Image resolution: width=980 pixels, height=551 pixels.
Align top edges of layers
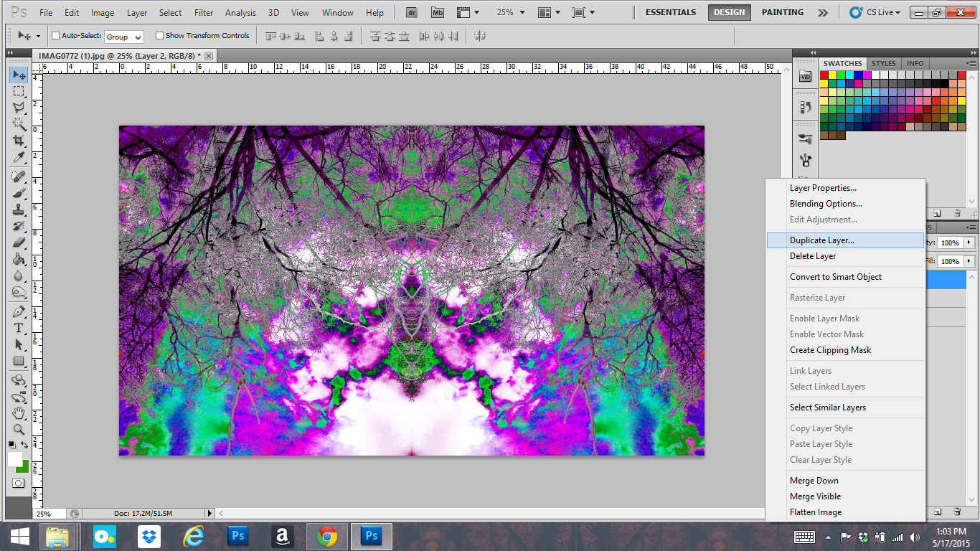[271, 36]
